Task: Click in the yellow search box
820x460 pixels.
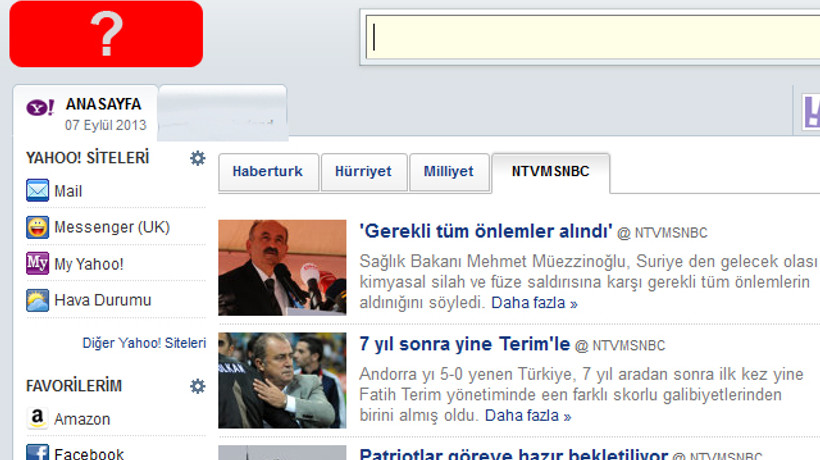Action: [x=593, y=37]
